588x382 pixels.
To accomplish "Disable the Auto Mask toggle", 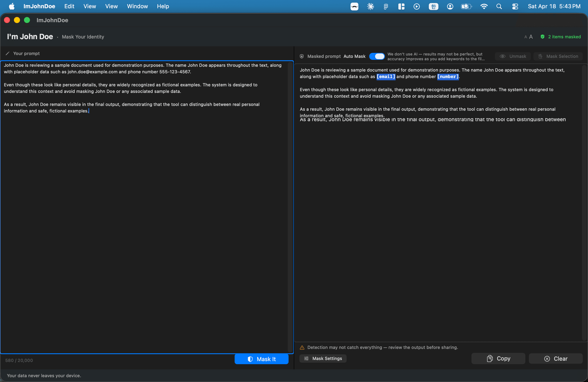I will [376, 56].
